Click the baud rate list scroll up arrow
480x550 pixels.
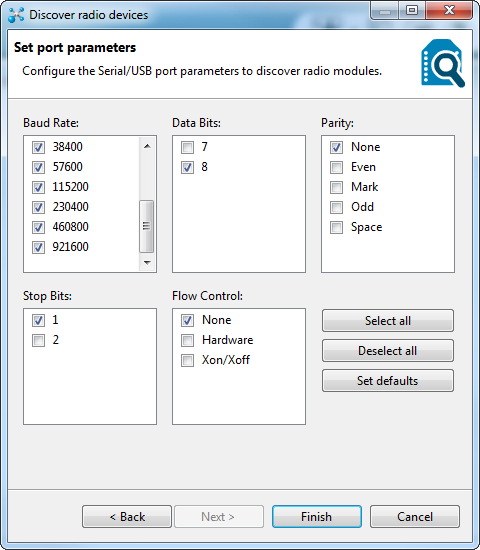coord(147,146)
